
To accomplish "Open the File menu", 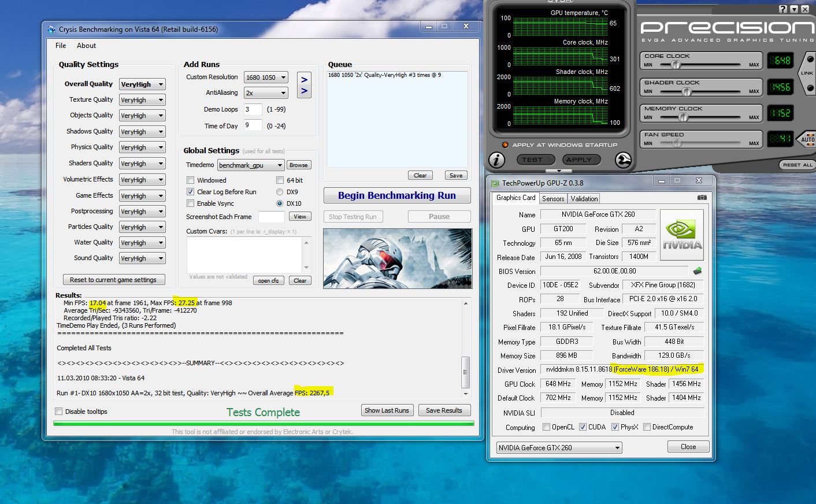I will [61, 46].
